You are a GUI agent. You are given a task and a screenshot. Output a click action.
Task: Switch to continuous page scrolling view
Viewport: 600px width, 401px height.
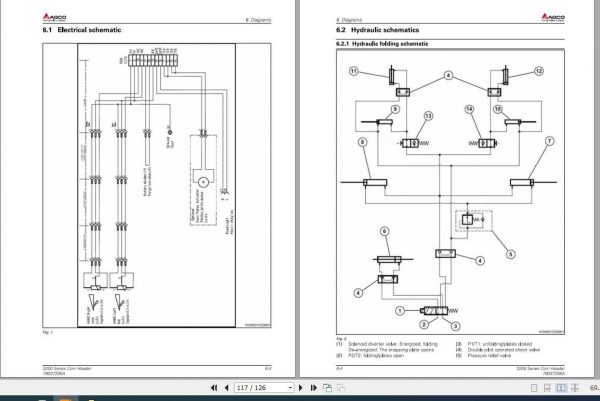pos(547,388)
